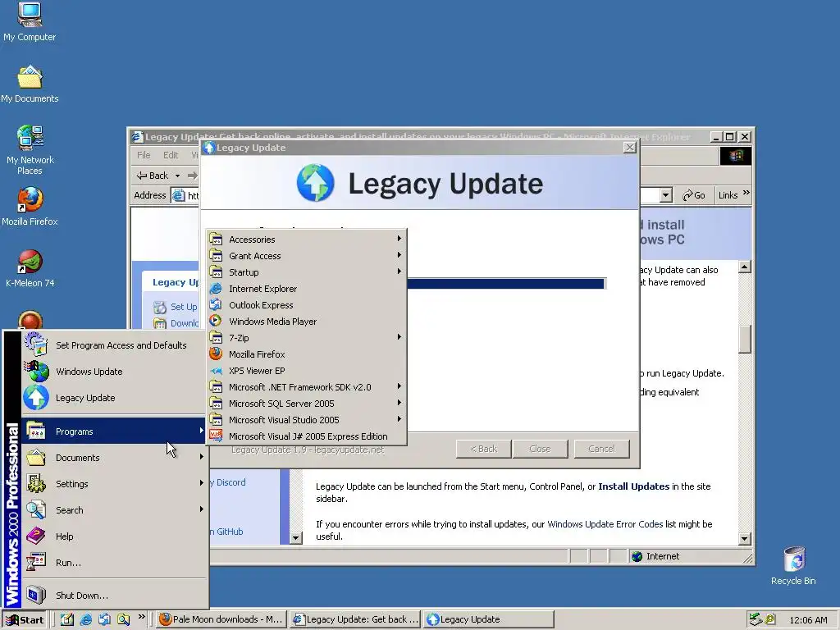Open Search submenu in Start menu

pos(113,510)
